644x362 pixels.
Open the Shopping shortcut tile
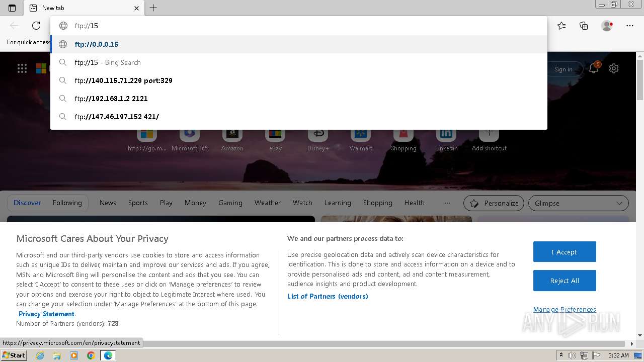(x=404, y=140)
